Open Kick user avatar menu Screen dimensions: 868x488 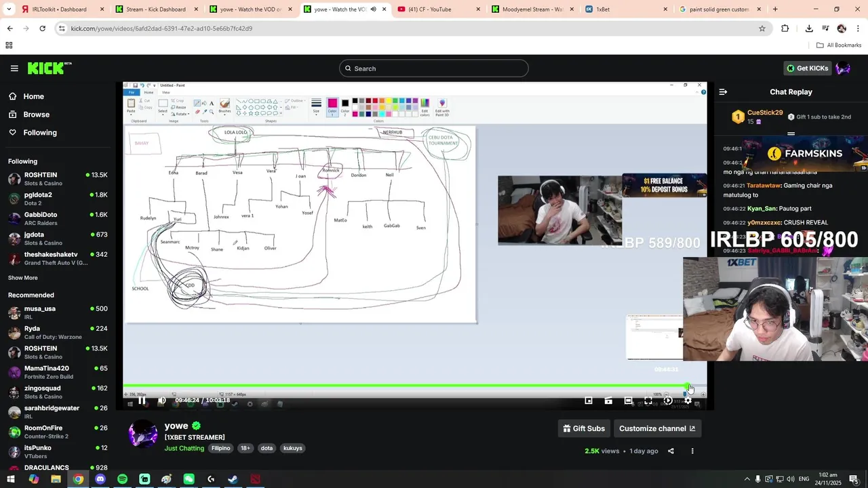[843, 68]
